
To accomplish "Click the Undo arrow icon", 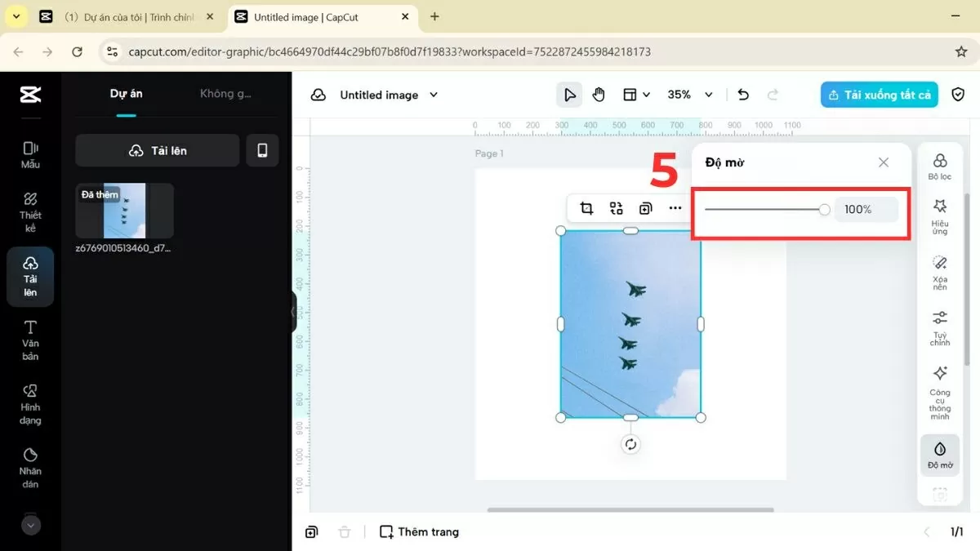I will (742, 94).
